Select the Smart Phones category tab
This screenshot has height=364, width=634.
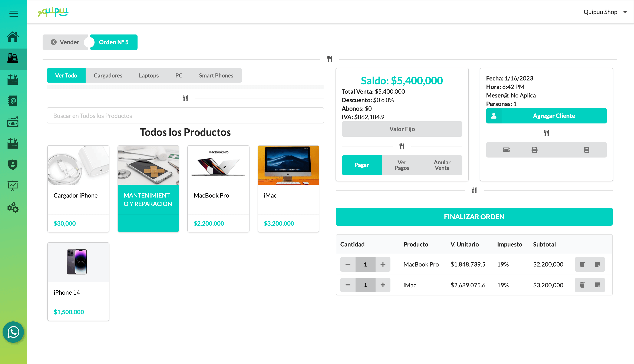point(216,76)
